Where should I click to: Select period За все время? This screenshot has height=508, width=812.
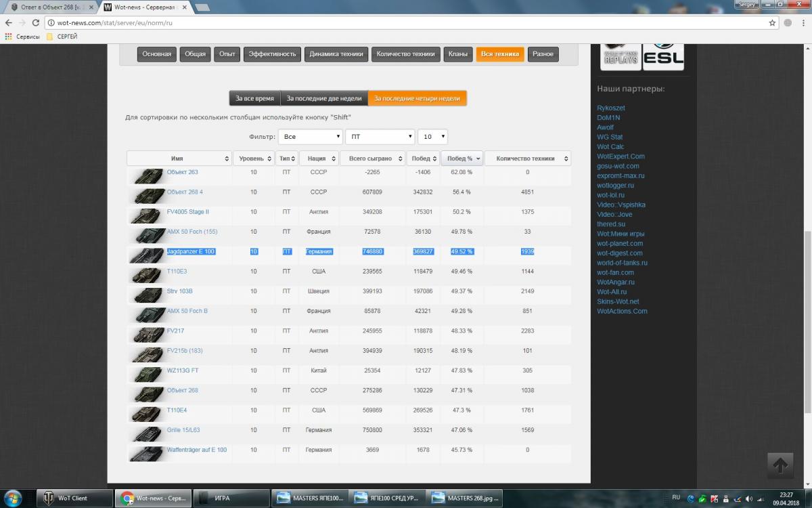coord(254,98)
